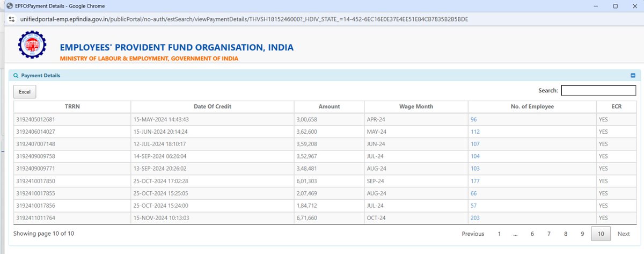Select TRRN 3192407007148 cell

pos(72,144)
